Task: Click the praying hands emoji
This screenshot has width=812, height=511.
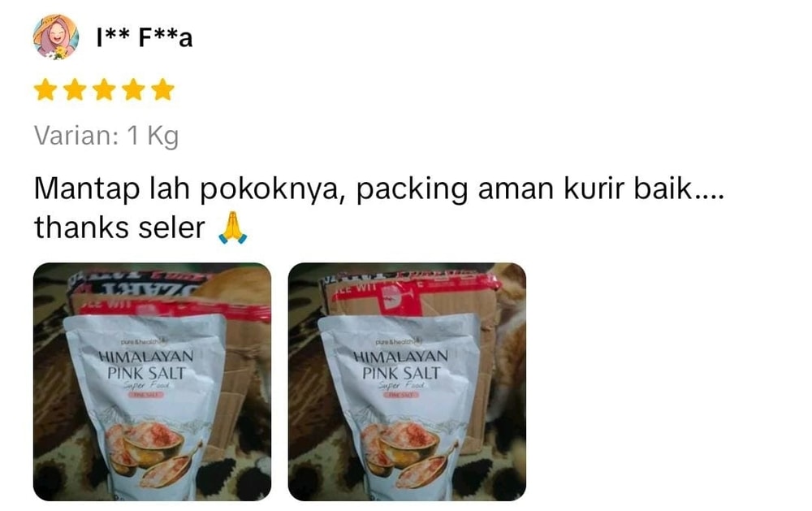Action: click(x=232, y=227)
